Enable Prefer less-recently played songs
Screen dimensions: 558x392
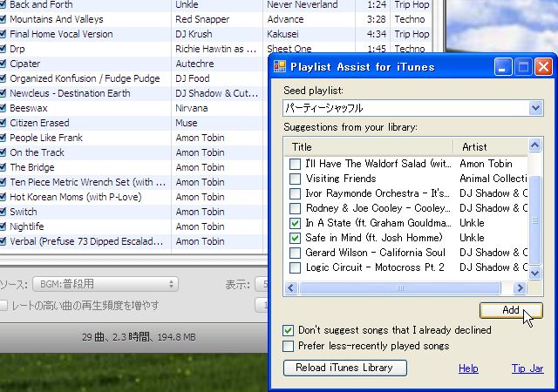coord(289,346)
